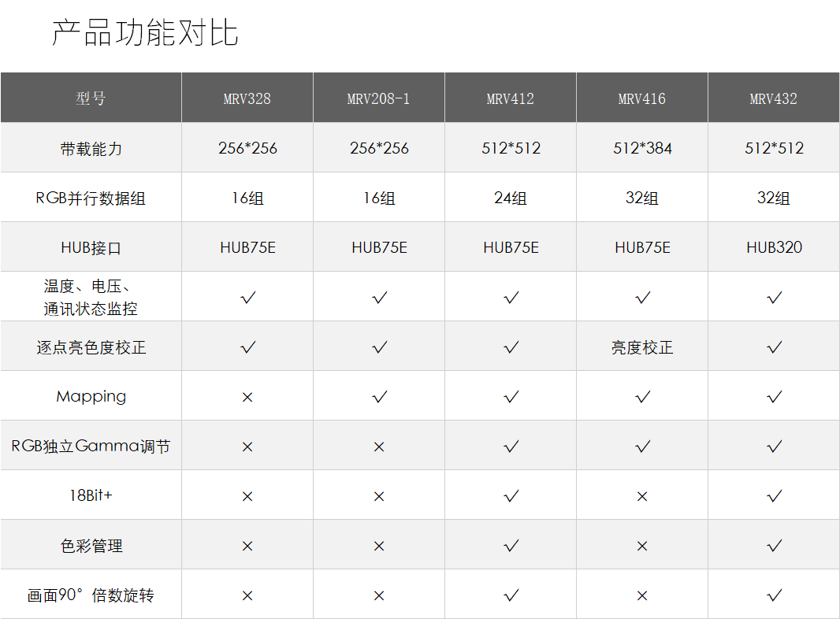Click the 画面90°倍数旋转 cross under MRV328
The image size is (840, 619).
[247, 595]
